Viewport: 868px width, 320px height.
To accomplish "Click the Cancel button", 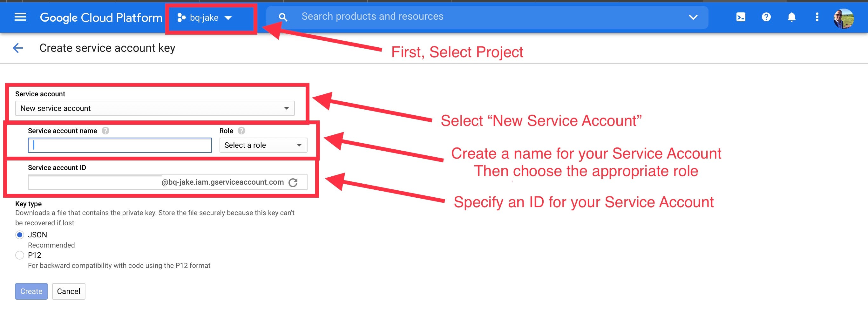I will click(x=69, y=291).
